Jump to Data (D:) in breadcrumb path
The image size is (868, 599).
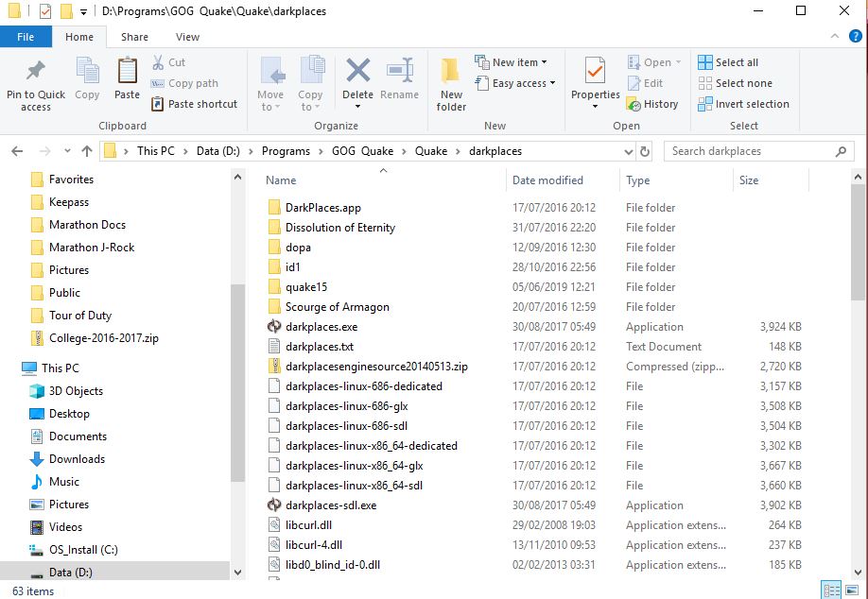click(218, 151)
